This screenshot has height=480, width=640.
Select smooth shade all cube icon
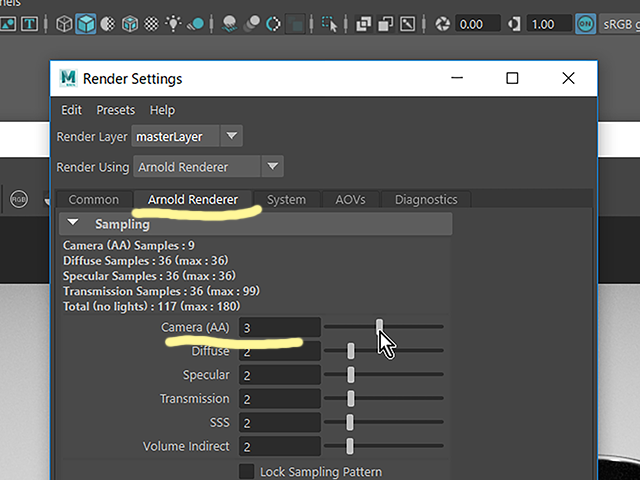click(x=86, y=24)
